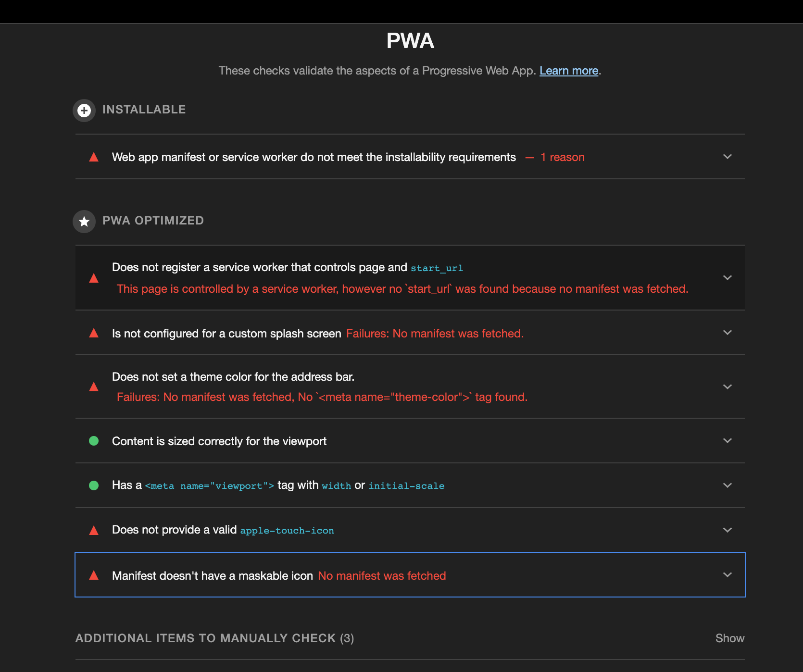
Task: Select the ADDITIONAL ITEMS TO MANUALLY CHECK heading
Action: (x=214, y=638)
